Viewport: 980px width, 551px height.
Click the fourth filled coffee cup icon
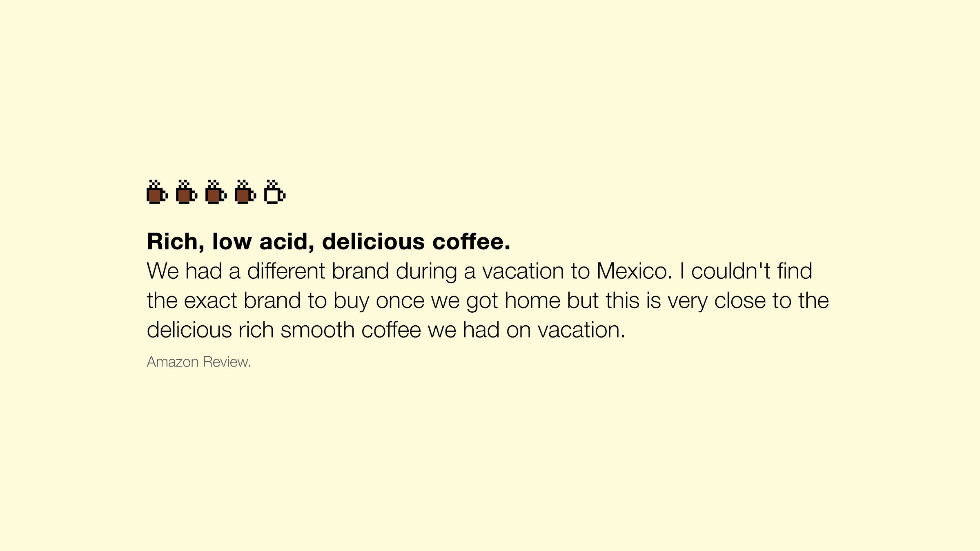[245, 193]
